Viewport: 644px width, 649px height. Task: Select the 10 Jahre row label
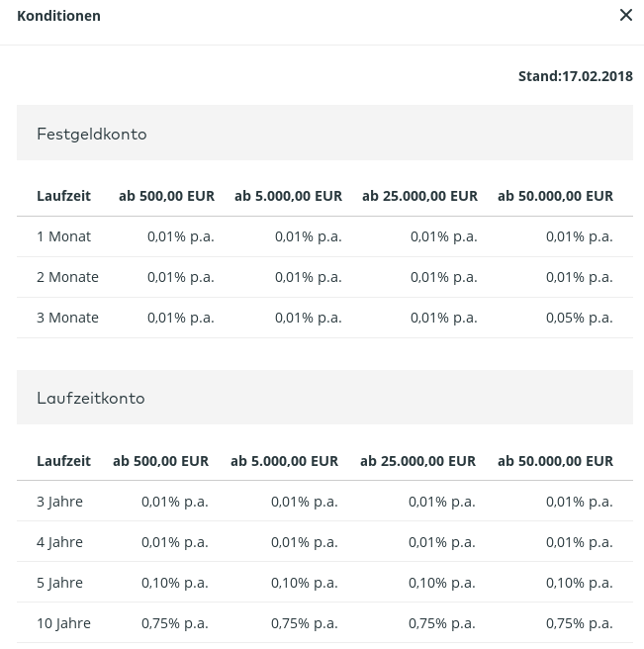(63, 623)
